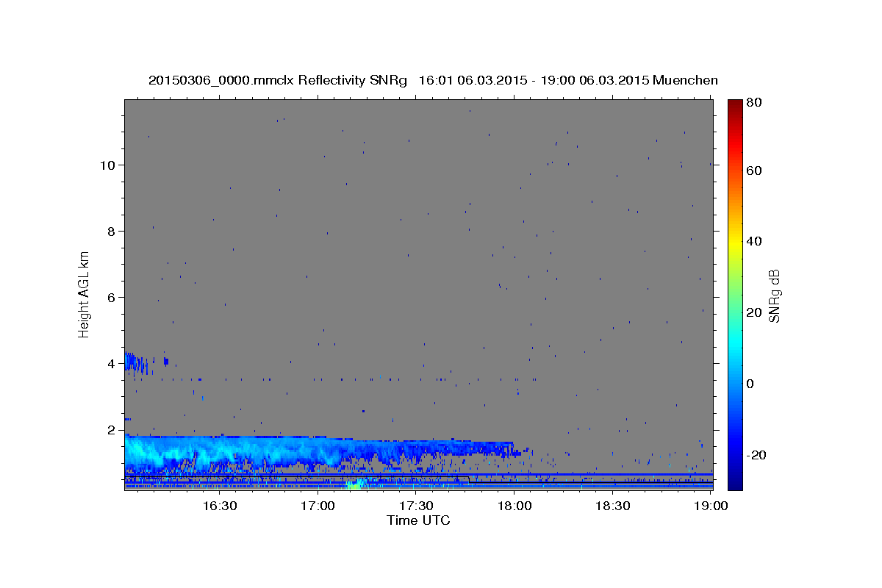Click the '19:00' time tick label
882x588 pixels.
tap(710, 506)
